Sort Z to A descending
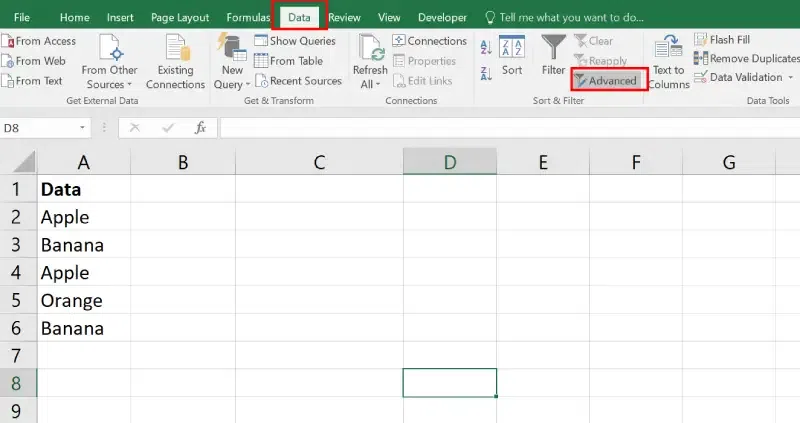The image size is (800, 423). tap(486, 73)
